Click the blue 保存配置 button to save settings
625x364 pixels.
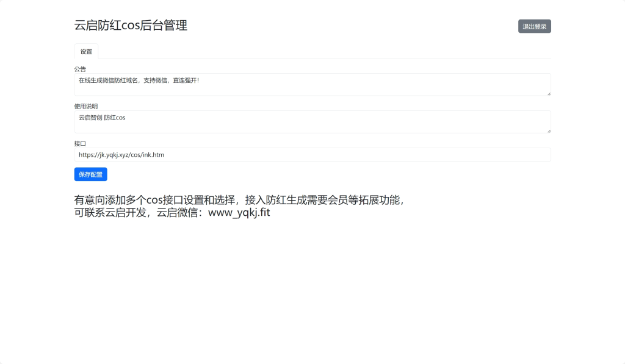pyautogui.click(x=90, y=174)
